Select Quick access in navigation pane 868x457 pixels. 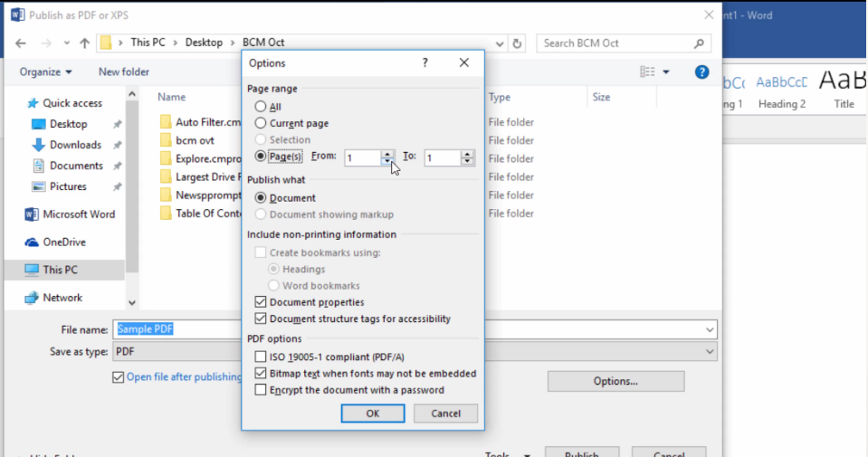tap(64, 103)
